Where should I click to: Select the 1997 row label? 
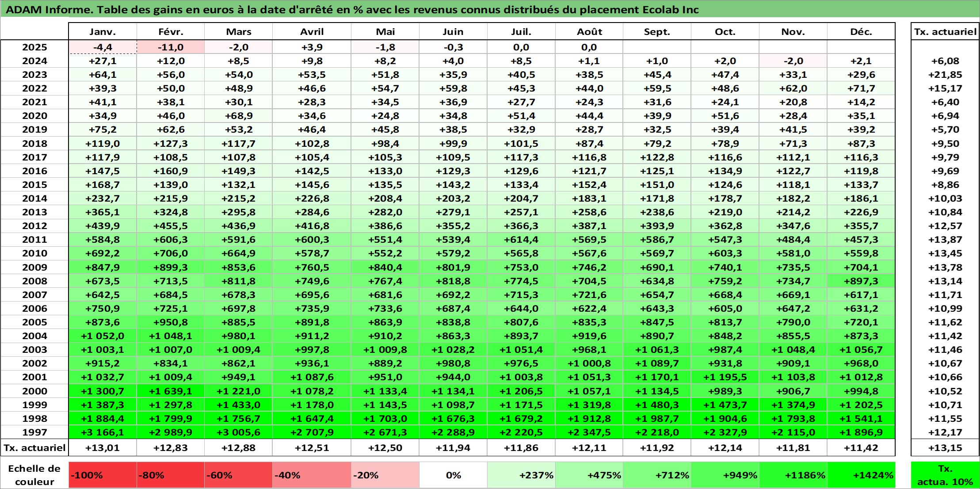pos(34,432)
